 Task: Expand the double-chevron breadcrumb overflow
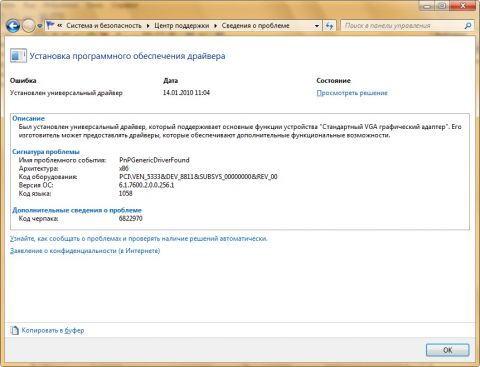(60, 26)
